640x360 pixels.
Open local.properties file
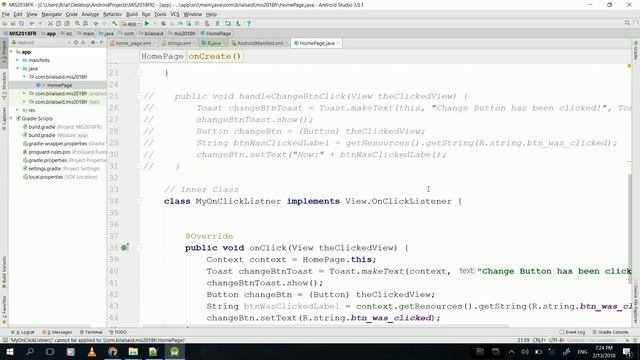click(x=60, y=177)
